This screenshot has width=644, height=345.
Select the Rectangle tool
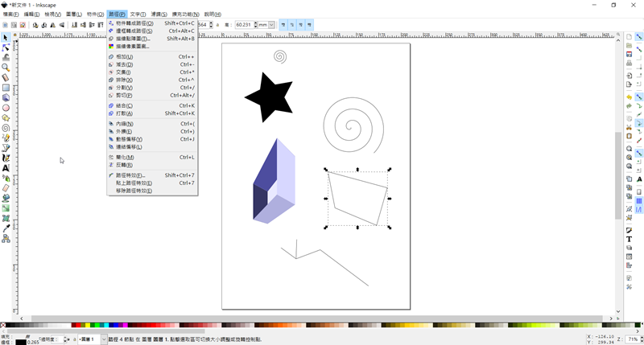[6, 88]
